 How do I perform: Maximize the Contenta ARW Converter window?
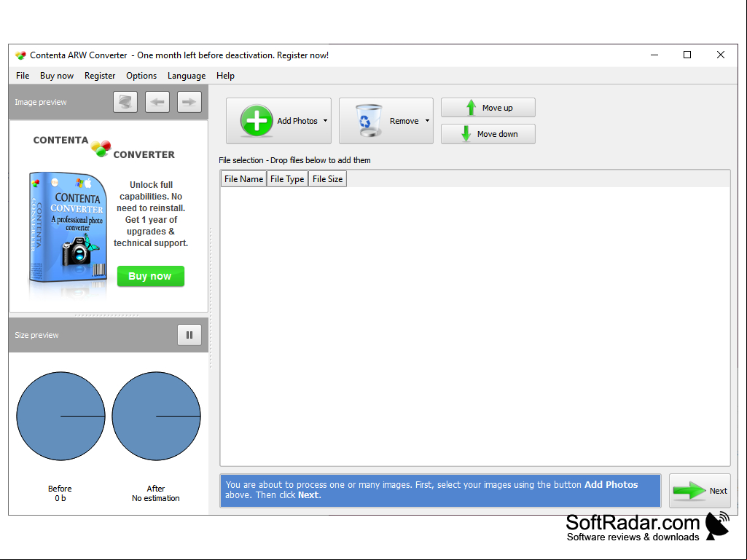pos(687,55)
